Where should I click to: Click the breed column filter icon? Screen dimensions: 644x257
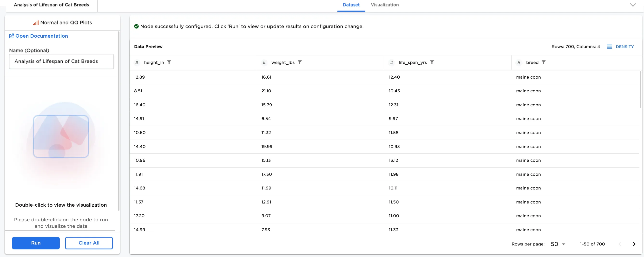(544, 62)
